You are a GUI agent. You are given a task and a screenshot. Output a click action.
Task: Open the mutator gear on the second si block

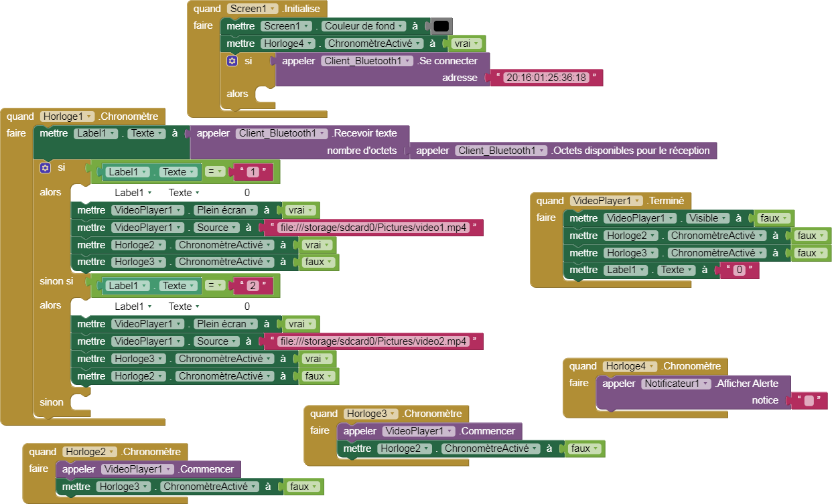pyautogui.click(x=44, y=167)
